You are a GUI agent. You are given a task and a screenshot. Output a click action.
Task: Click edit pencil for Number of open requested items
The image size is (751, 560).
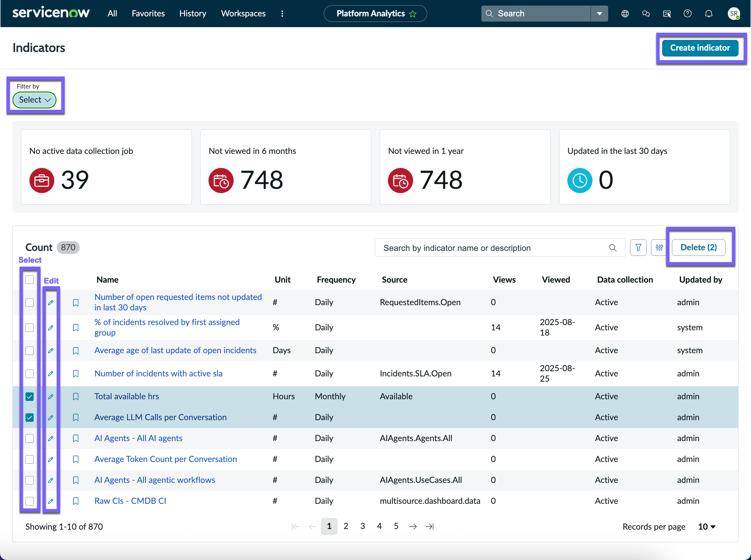tap(51, 302)
